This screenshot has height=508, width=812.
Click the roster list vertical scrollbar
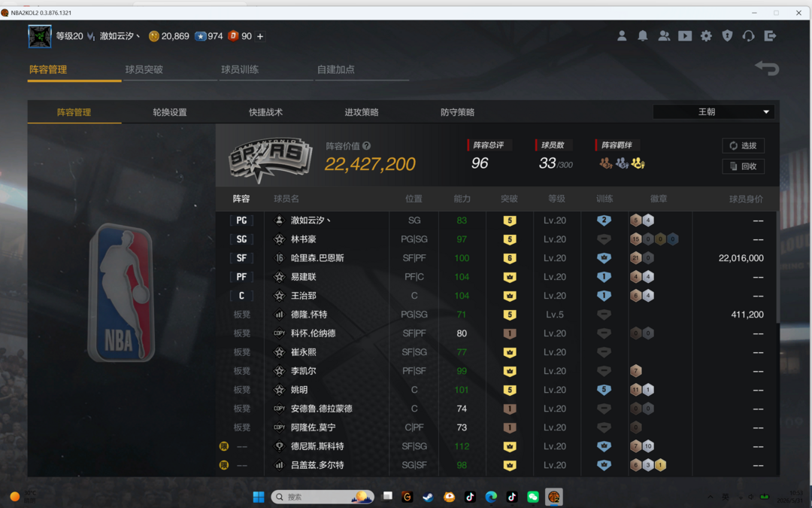pyautogui.click(x=777, y=267)
